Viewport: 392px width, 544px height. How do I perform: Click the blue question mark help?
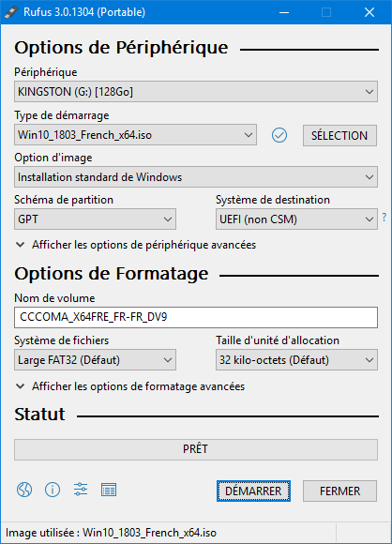pyautogui.click(x=384, y=218)
